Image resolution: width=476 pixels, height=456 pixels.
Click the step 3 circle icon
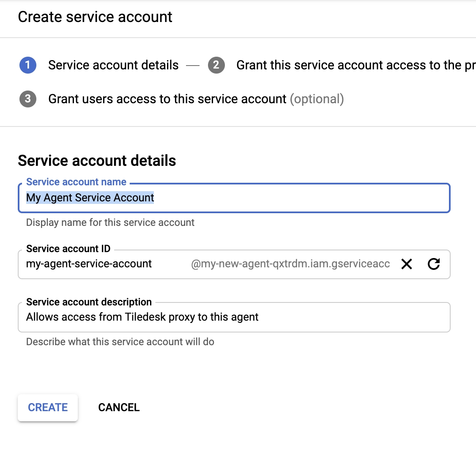click(x=28, y=99)
